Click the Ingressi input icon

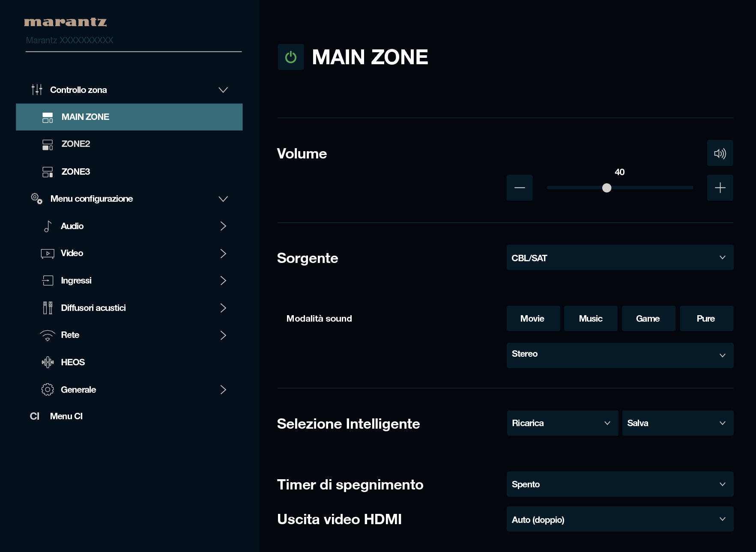pyautogui.click(x=48, y=280)
